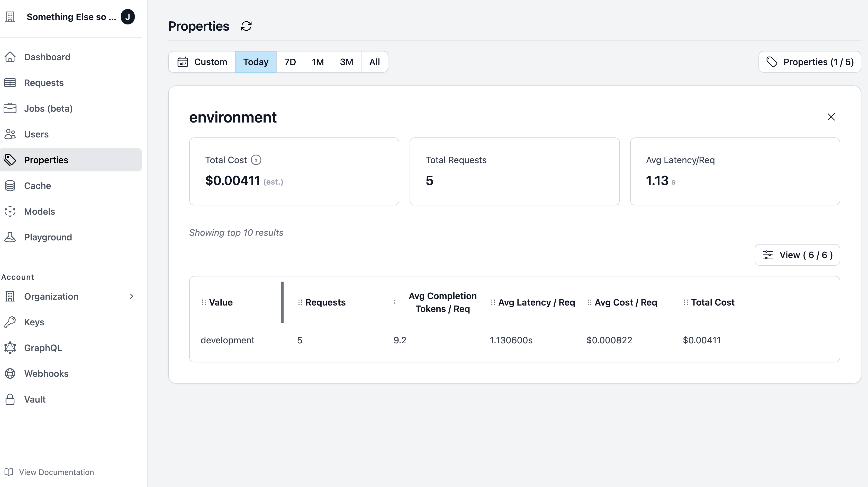Click the View Documentation link
The width and height of the screenshot is (868, 487).
tap(56, 472)
